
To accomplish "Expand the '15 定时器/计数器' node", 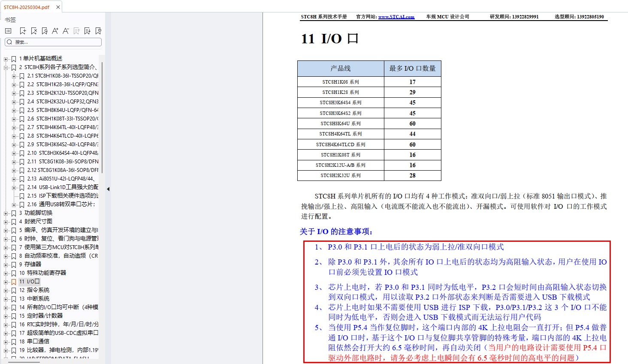I will click(x=6, y=316).
